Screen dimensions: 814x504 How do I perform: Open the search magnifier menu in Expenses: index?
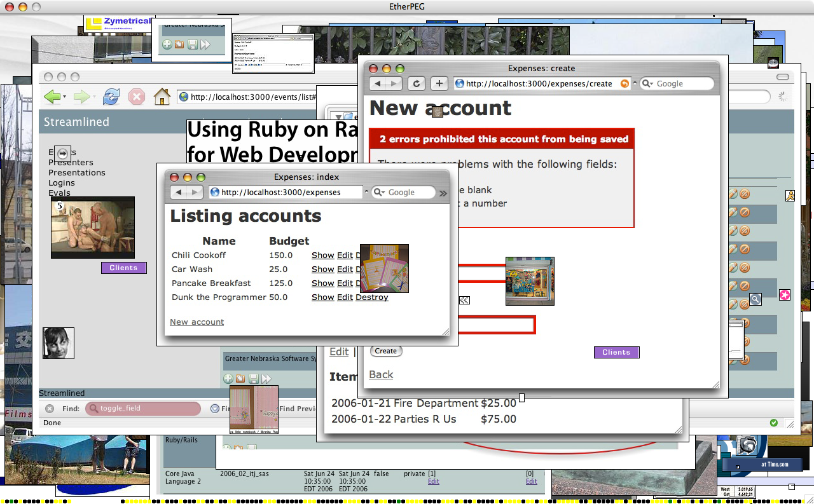coord(380,192)
